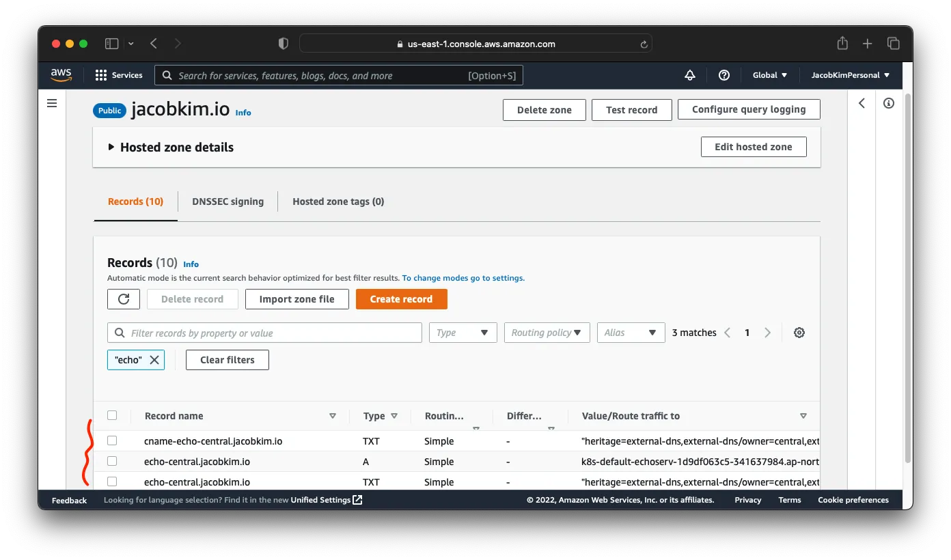The width and height of the screenshot is (951, 560).
Task: Switch to the DNSSEC signing tab
Action: coord(228,201)
